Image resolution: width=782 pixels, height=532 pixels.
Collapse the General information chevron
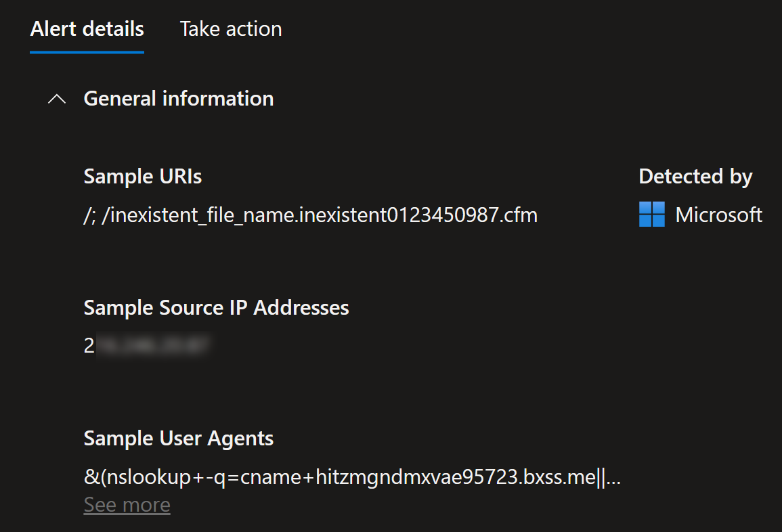(x=57, y=99)
